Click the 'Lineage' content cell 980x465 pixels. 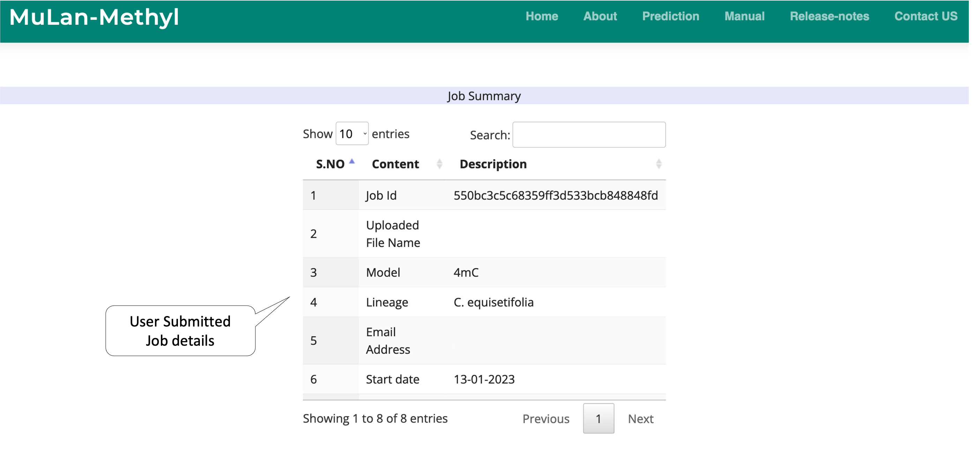[x=402, y=302]
